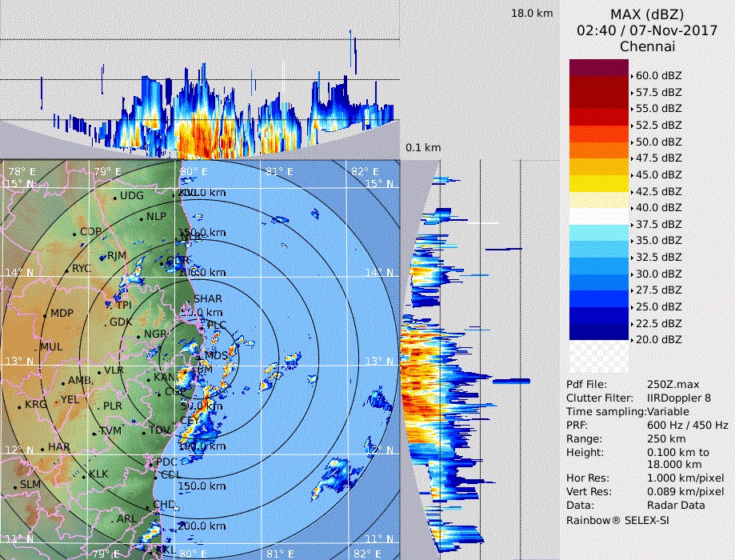The image size is (735, 560).
Task: Click the TVM station label on map
Action: pyautogui.click(x=110, y=430)
